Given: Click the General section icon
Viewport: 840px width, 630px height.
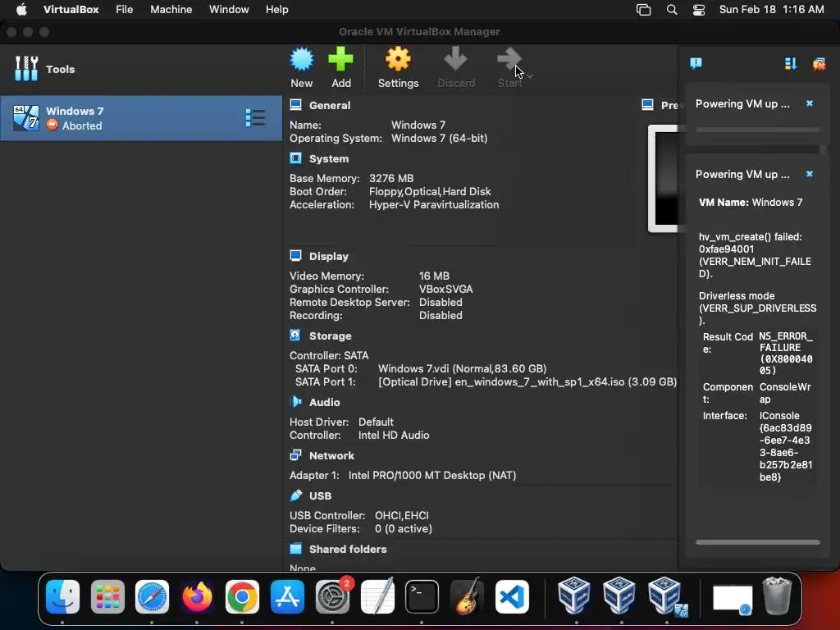Looking at the screenshot, I should (295, 105).
